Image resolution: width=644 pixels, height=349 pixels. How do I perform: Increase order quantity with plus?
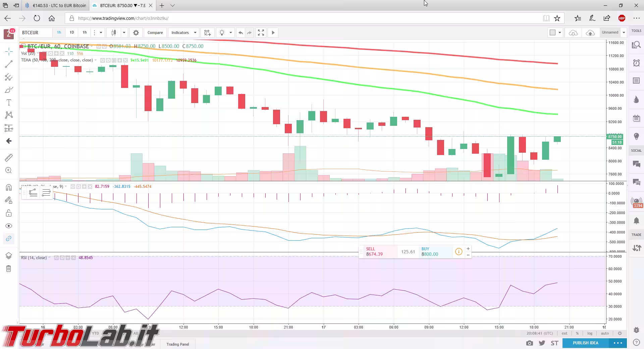click(x=468, y=249)
